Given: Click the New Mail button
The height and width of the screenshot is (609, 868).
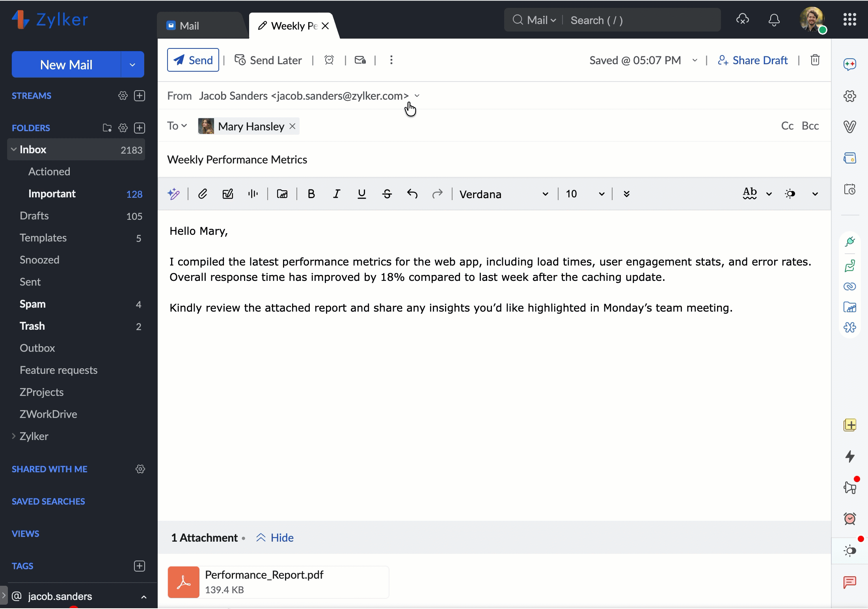Looking at the screenshot, I should [x=66, y=64].
